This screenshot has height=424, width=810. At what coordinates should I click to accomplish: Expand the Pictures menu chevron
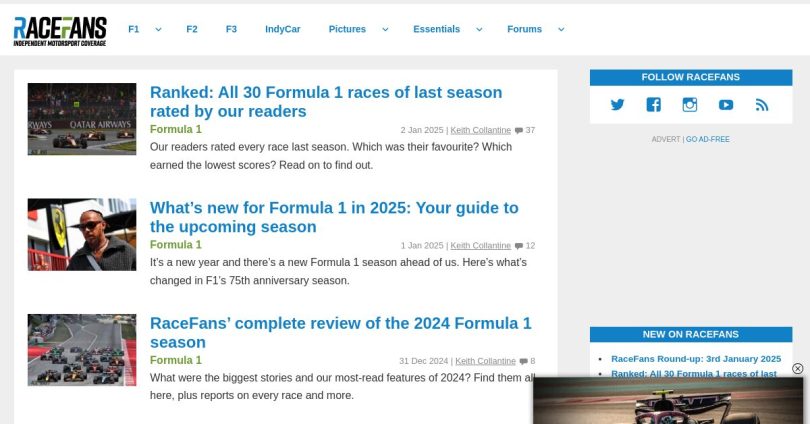tap(385, 30)
